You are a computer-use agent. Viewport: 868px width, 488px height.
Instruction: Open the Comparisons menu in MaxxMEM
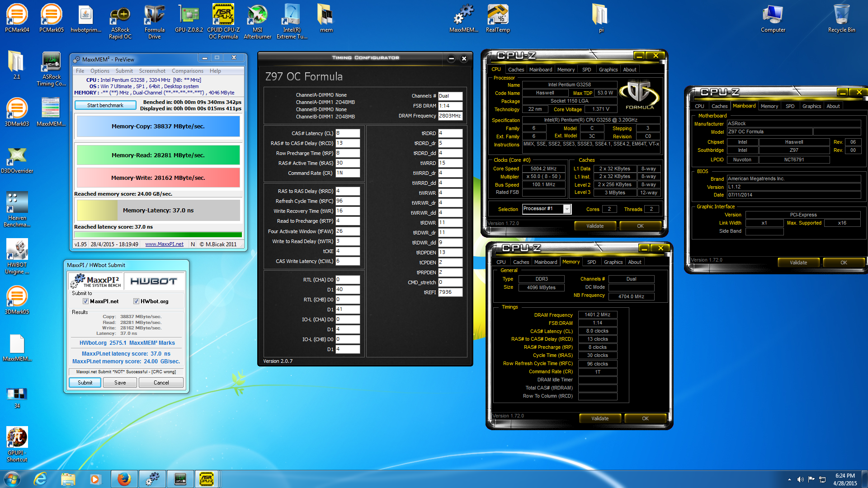click(x=188, y=71)
